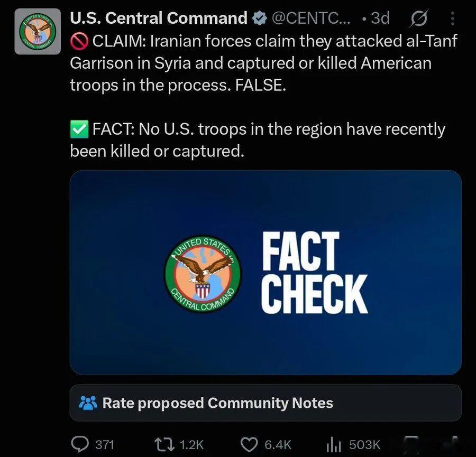The image size is (476, 457).
Task: Open U.S. Central Command profile avatar
Action: click(38, 31)
